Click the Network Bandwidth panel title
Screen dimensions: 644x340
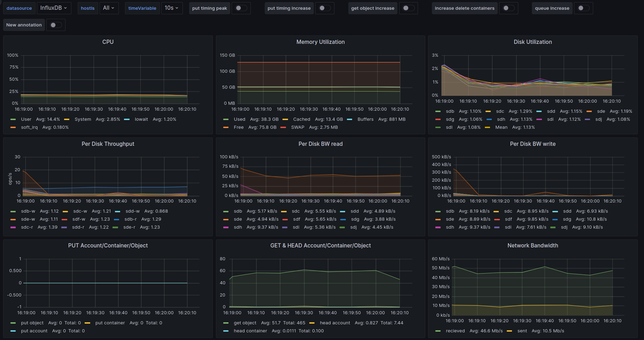532,246
